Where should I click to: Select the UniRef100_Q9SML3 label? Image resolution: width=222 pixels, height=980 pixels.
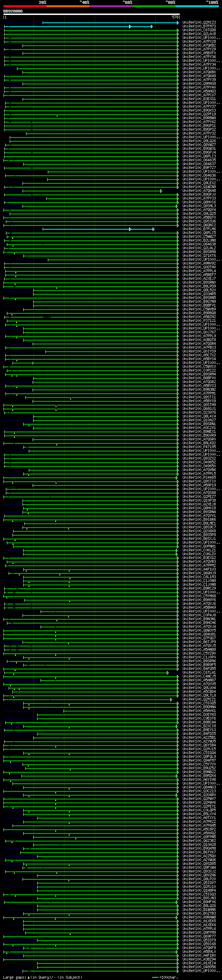(199, 206)
